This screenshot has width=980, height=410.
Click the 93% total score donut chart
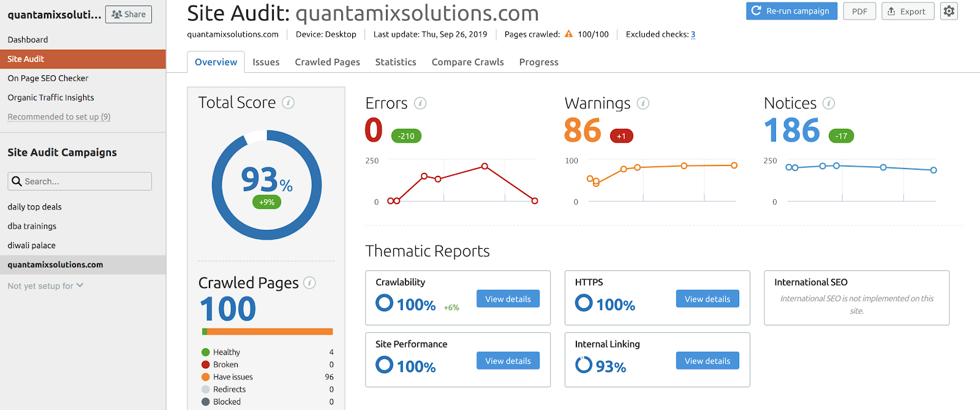pyautogui.click(x=266, y=184)
